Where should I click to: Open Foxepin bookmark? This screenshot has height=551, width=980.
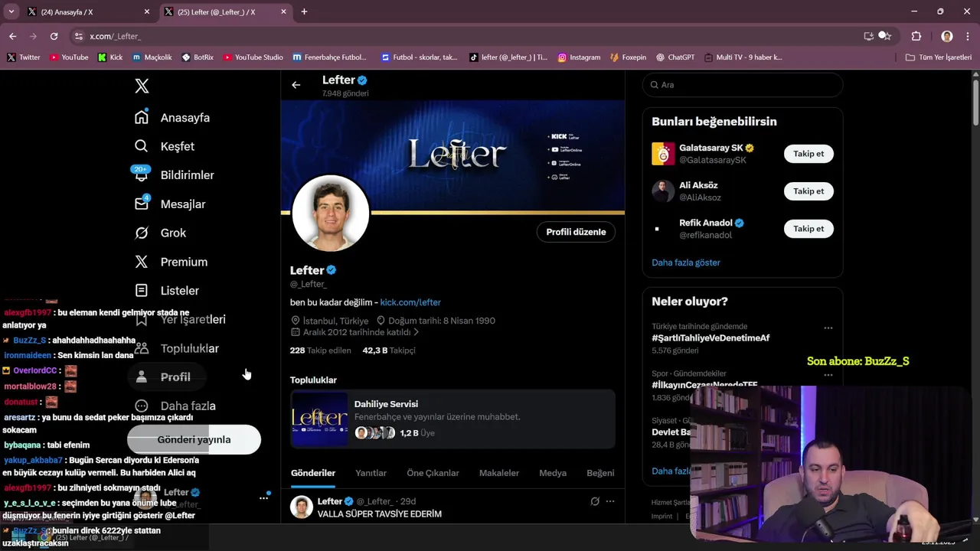(628, 57)
